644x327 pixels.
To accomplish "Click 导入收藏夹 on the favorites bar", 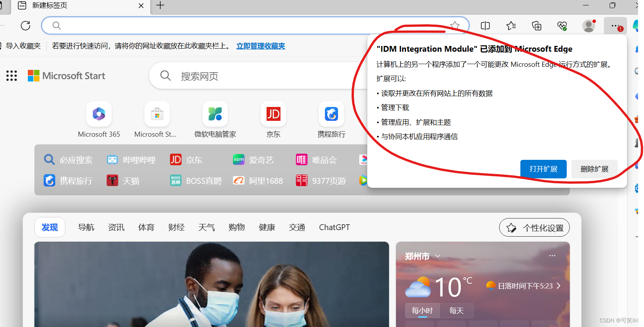I will pos(23,46).
